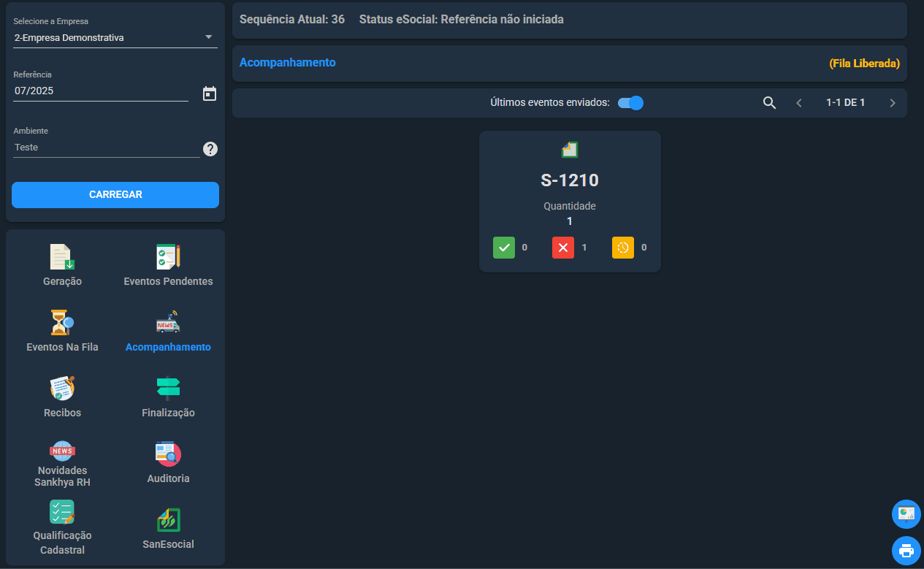This screenshot has height=569, width=924.
Task: Click the help question mark next to Ambiente
Action: click(210, 149)
